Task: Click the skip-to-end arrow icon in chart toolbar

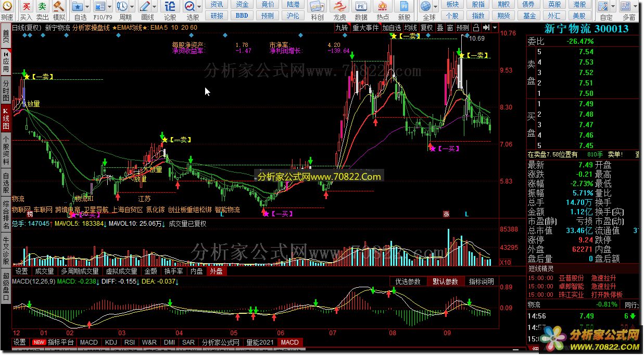Action: coord(486,28)
